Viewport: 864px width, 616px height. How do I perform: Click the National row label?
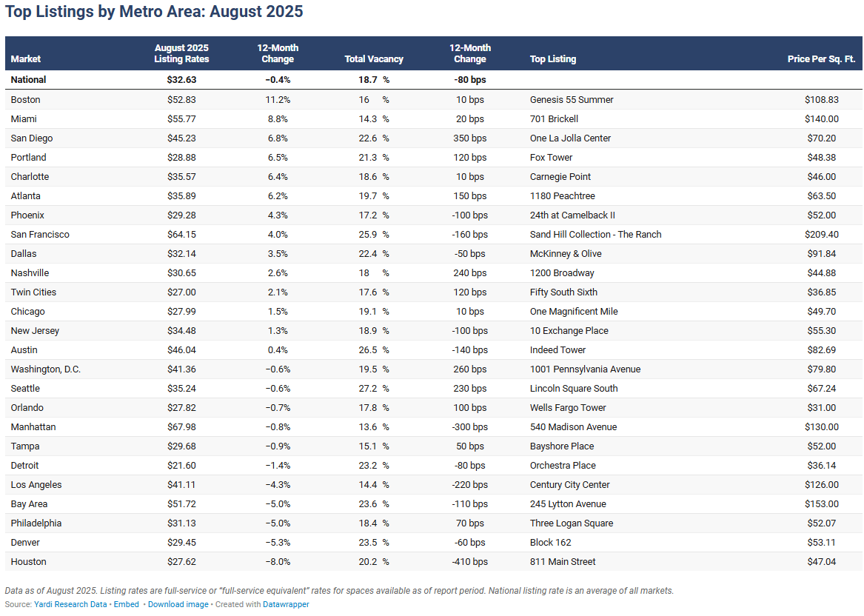[x=28, y=80]
